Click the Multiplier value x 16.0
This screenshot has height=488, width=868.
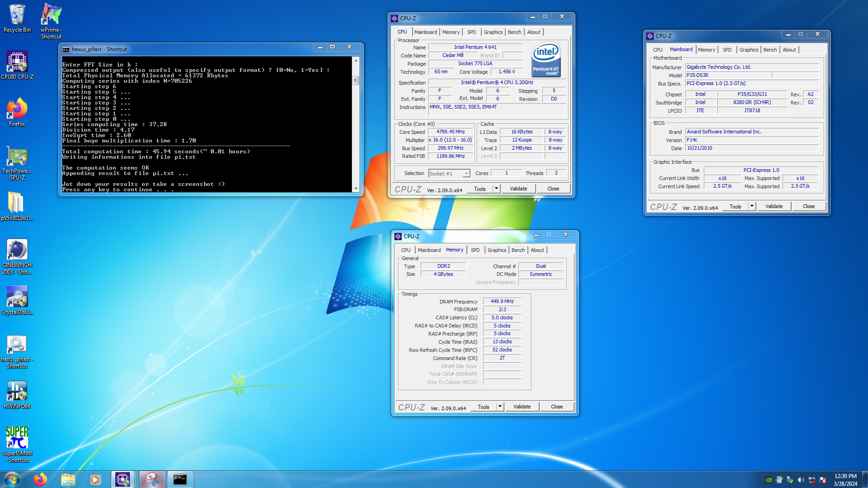[451, 140]
